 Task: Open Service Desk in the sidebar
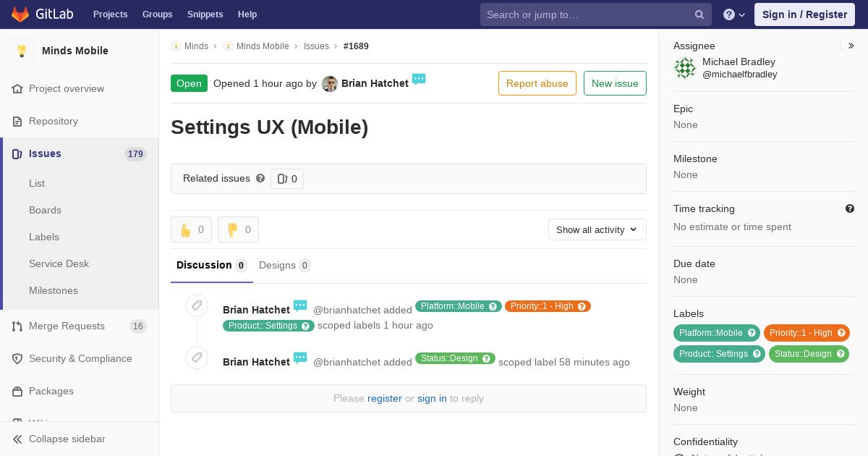pos(59,263)
